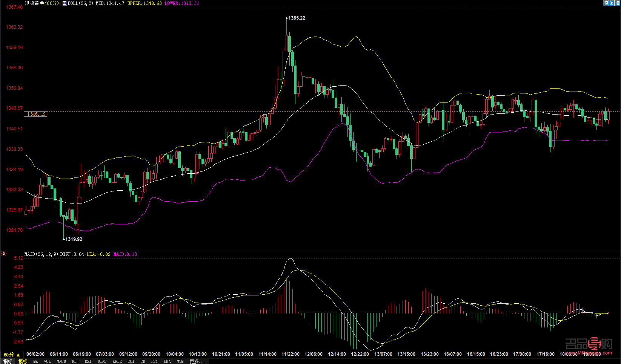Click the 1365.22 high price marker
The width and height of the screenshot is (621, 364).
click(x=297, y=18)
